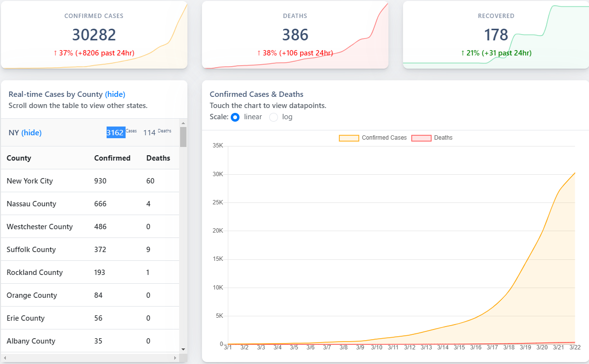Click the table scrollbar down arrow
Image resolution: width=589 pixels, height=364 pixels.
click(183, 349)
